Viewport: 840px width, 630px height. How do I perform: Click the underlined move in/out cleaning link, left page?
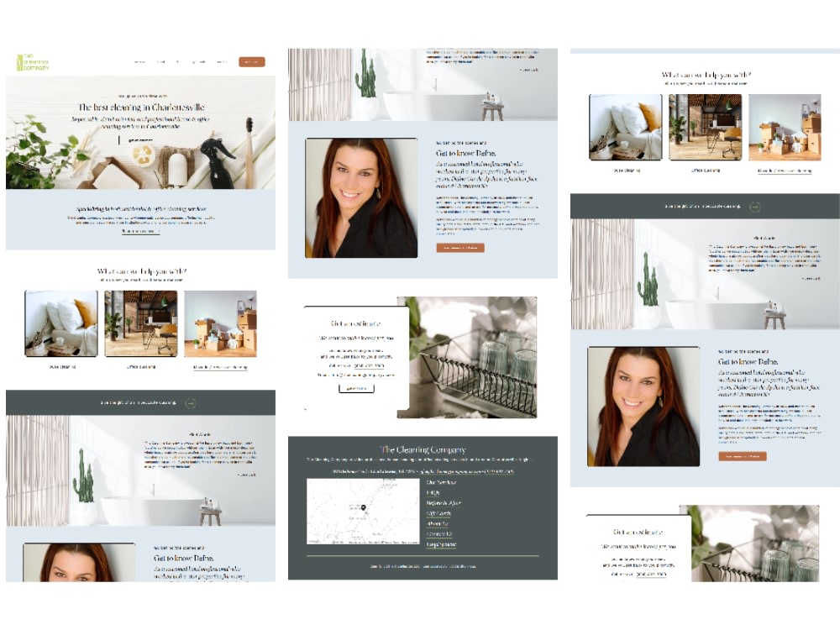click(x=220, y=368)
